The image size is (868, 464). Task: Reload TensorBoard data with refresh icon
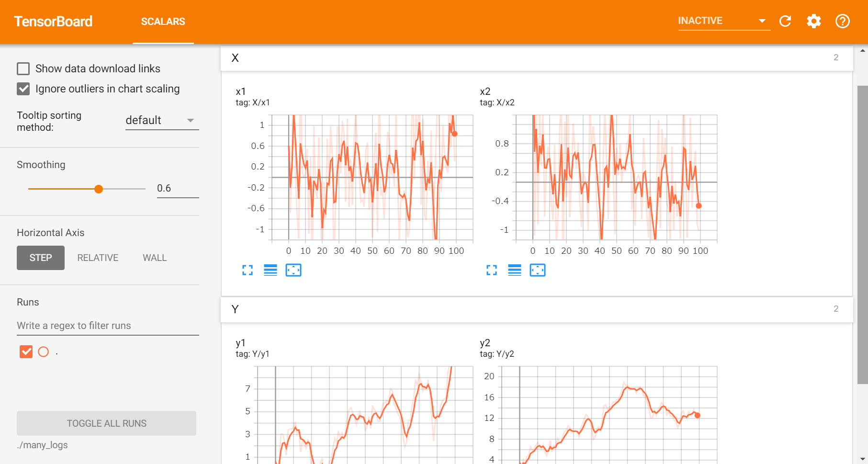pos(785,21)
